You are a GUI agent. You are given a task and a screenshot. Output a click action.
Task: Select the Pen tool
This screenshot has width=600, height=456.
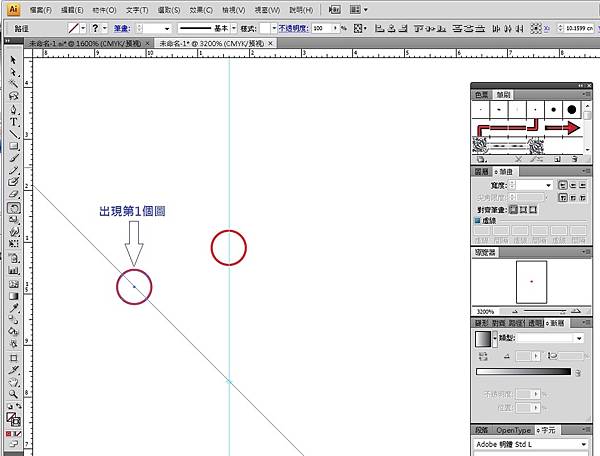(x=13, y=110)
